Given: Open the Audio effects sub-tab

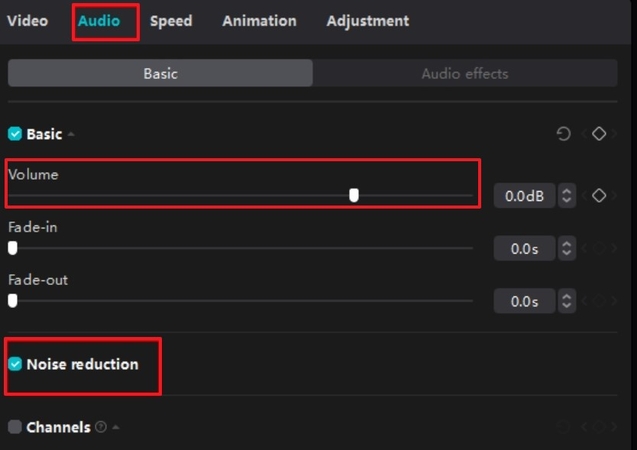Looking at the screenshot, I should click(465, 73).
